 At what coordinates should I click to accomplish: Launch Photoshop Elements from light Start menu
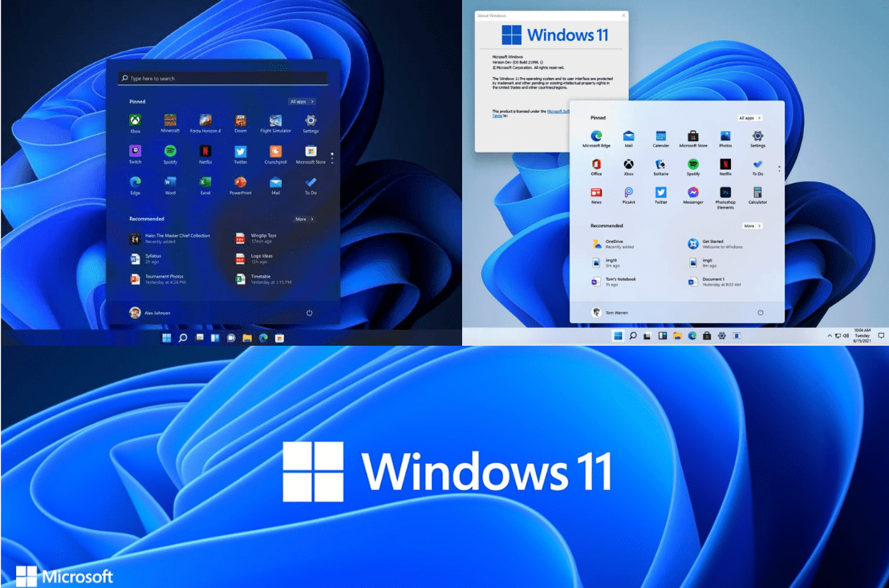[x=725, y=198]
